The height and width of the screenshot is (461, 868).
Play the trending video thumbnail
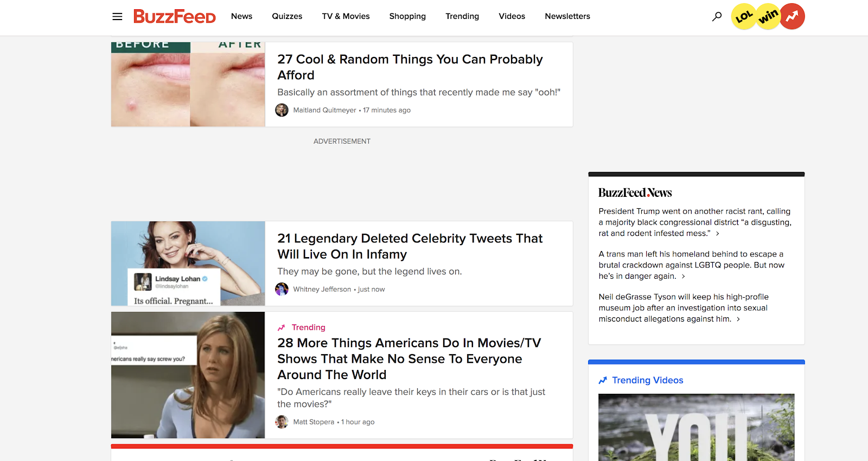tap(697, 427)
